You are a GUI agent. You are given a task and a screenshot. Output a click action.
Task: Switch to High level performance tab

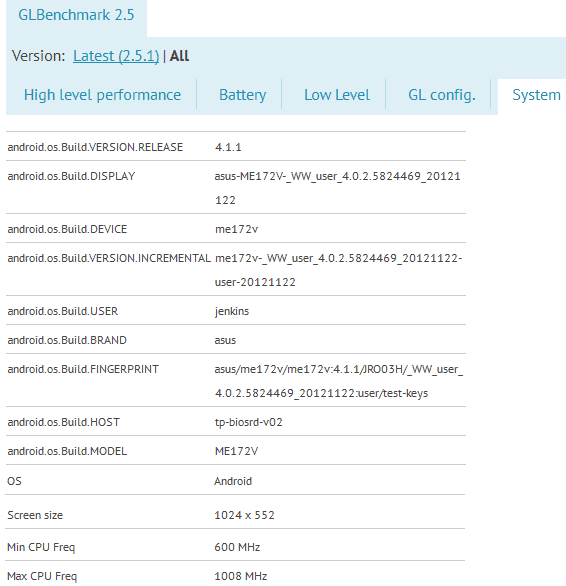click(x=102, y=95)
